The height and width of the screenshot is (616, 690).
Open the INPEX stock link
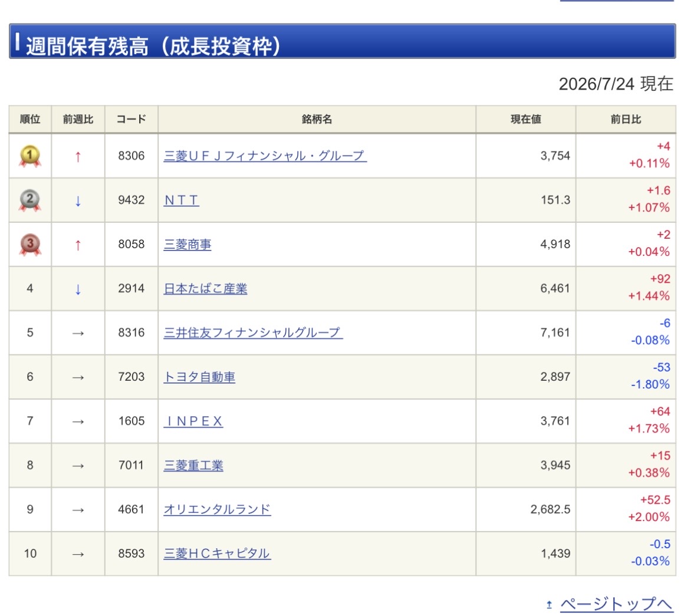(193, 421)
